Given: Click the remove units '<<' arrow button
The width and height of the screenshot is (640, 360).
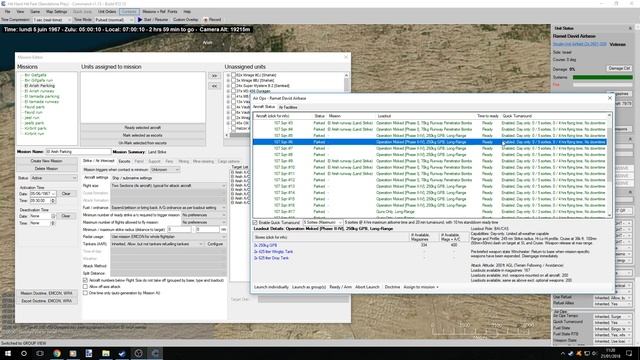Looking at the screenshot, I should click(214, 86).
